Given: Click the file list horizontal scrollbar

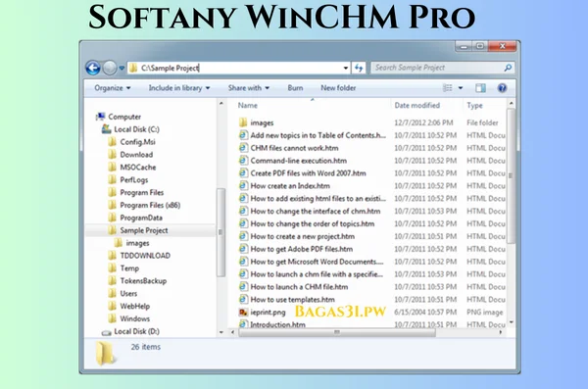Looking at the screenshot, I should [x=337, y=332].
